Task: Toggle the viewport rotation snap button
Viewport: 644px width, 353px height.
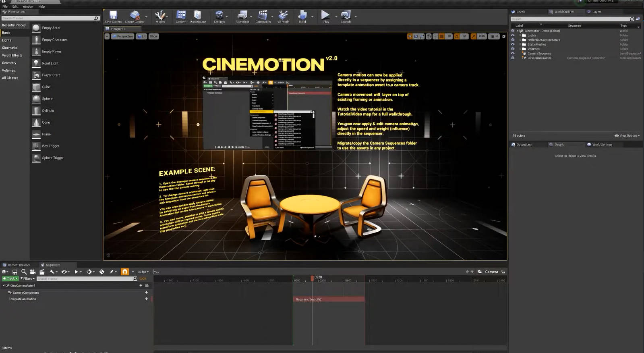Action: 457,36
